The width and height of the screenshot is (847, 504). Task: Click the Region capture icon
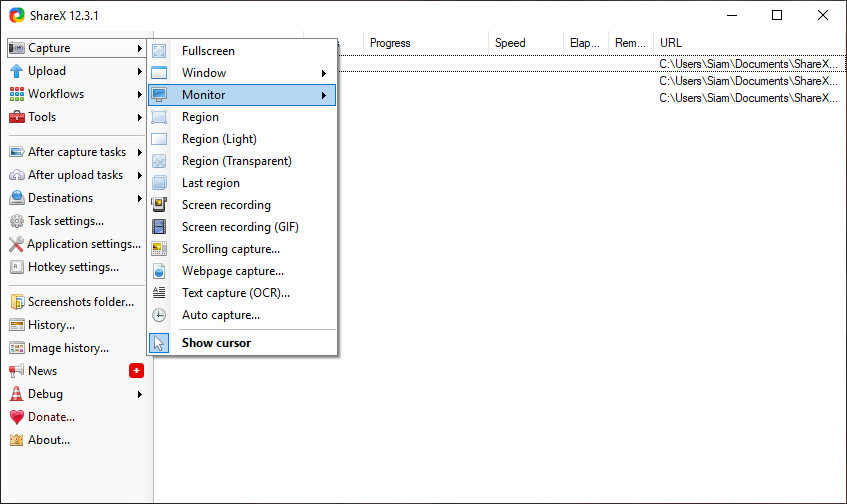pos(159,117)
